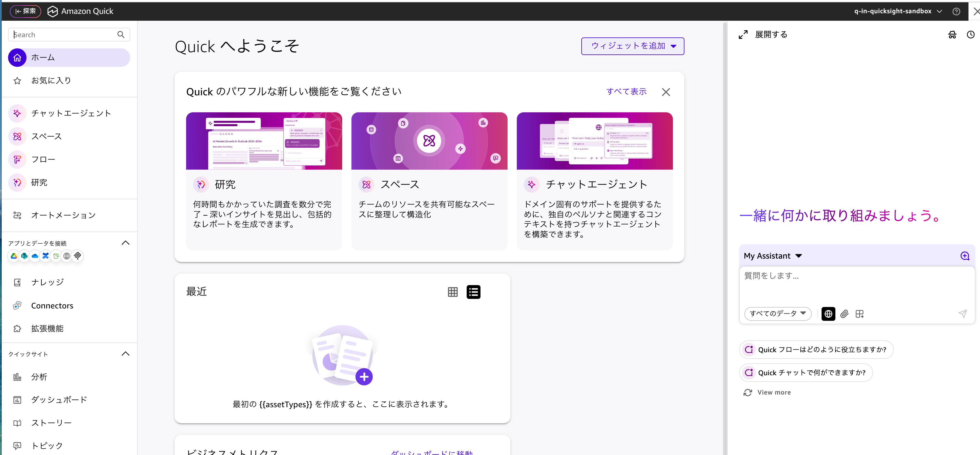Open the すべてのデータ data scope dropdown

[777, 314]
